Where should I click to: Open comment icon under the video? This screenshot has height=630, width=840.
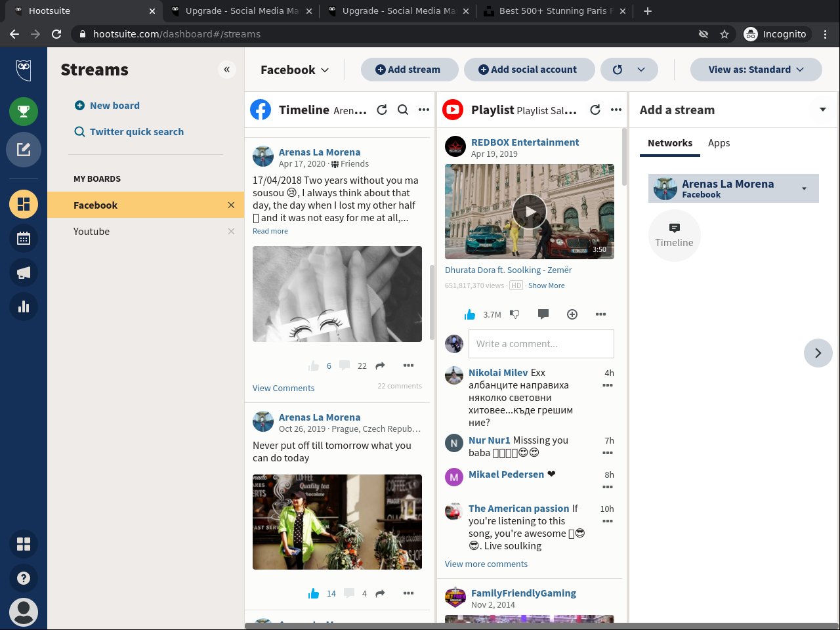tap(543, 314)
